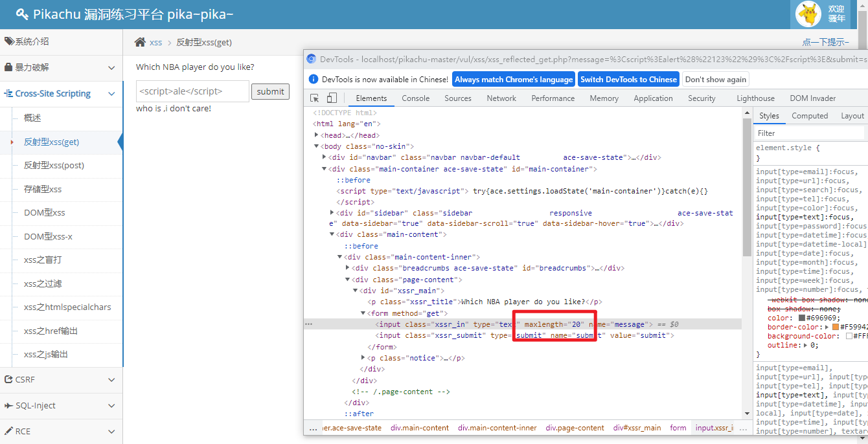The image size is (868, 444).
Task: Click the lock icon next to 暴力破解
Action: [8, 67]
